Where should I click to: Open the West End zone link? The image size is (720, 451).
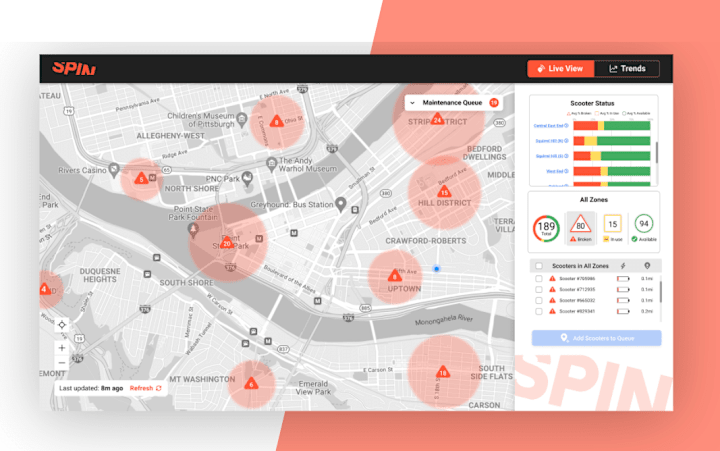tap(557, 171)
